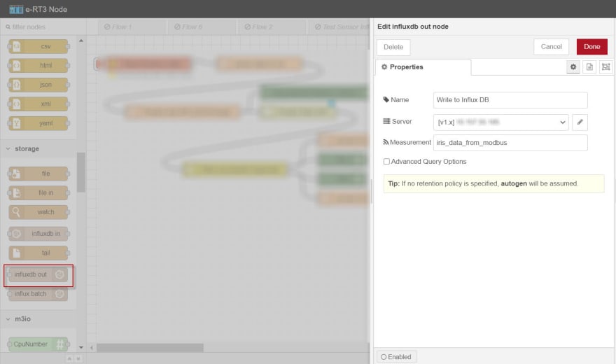This screenshot has height=364, width=616.
Task: Select the html node in palette
Action: point(38,66)
